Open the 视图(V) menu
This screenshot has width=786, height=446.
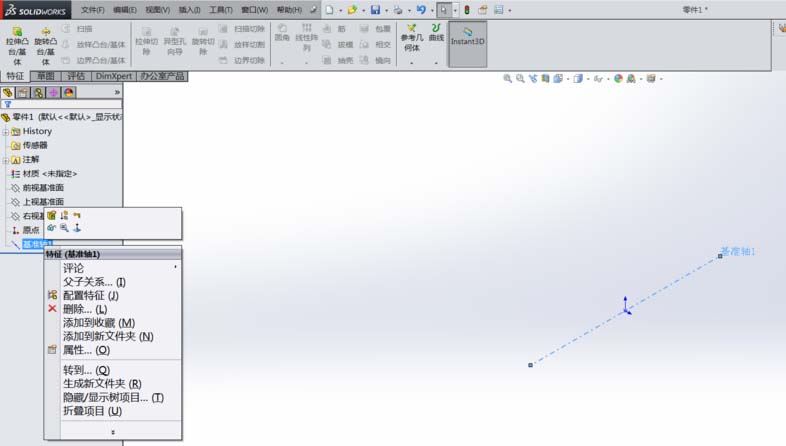point(157,10)
